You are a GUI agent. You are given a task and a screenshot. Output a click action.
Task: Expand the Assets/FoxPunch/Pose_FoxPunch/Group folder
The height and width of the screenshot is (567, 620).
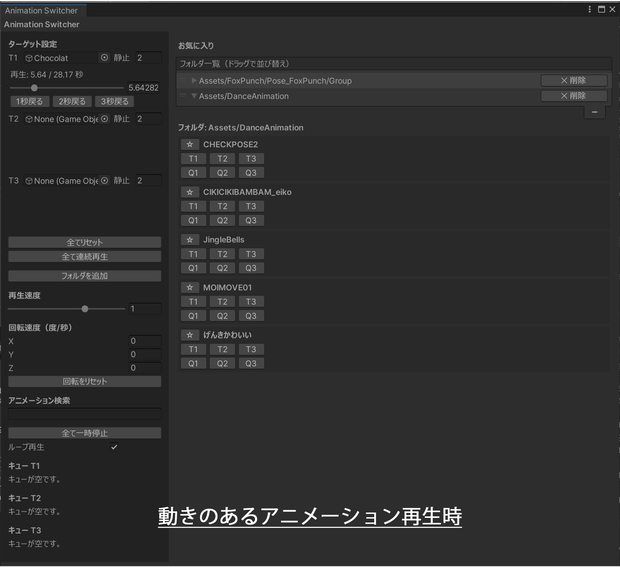point(194,81)
